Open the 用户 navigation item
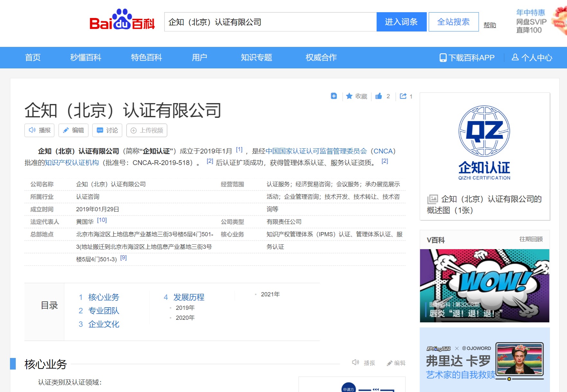 coord(200,57)
